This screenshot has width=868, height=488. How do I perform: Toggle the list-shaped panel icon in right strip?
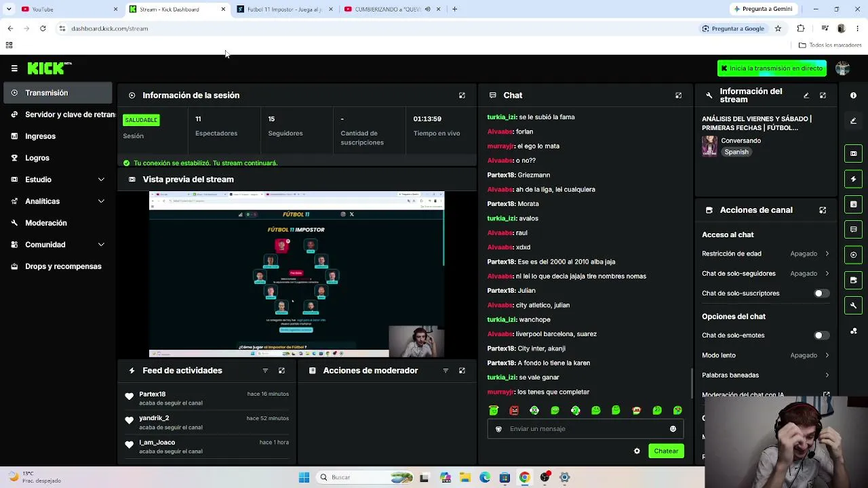[x=853, y=204]
